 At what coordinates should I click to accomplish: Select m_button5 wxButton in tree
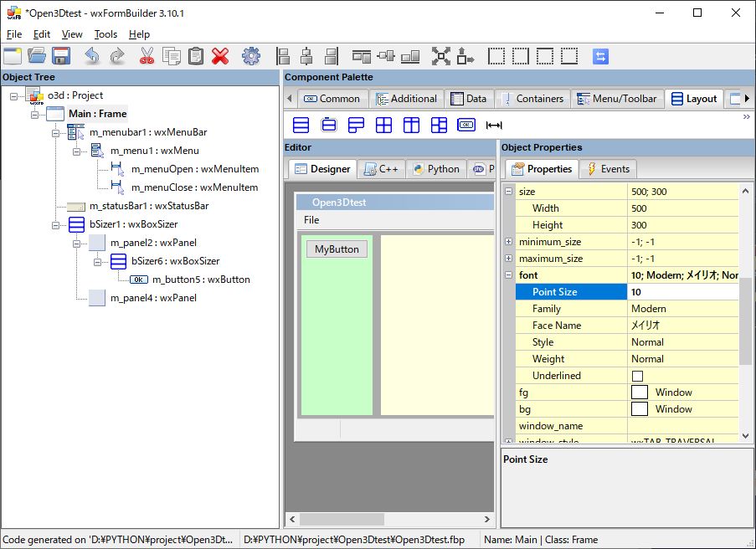tap(201, 280)
